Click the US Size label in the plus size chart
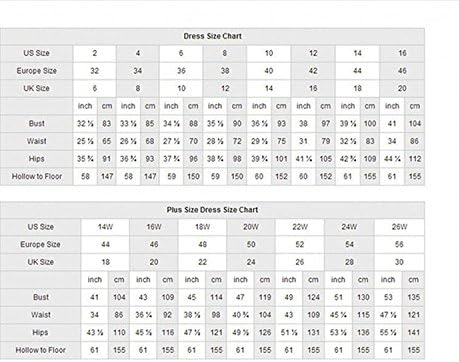The width and height of the screenshot is (459, 362). (40, 227)
